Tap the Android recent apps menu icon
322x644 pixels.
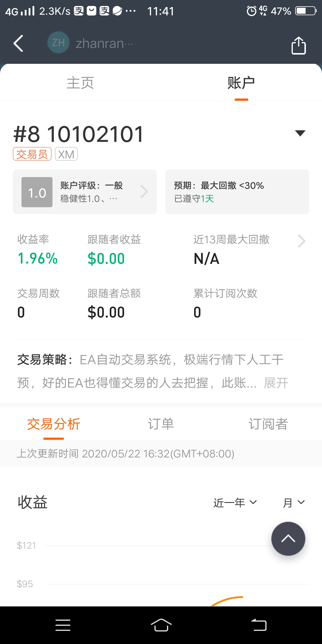tap(63, 625)
